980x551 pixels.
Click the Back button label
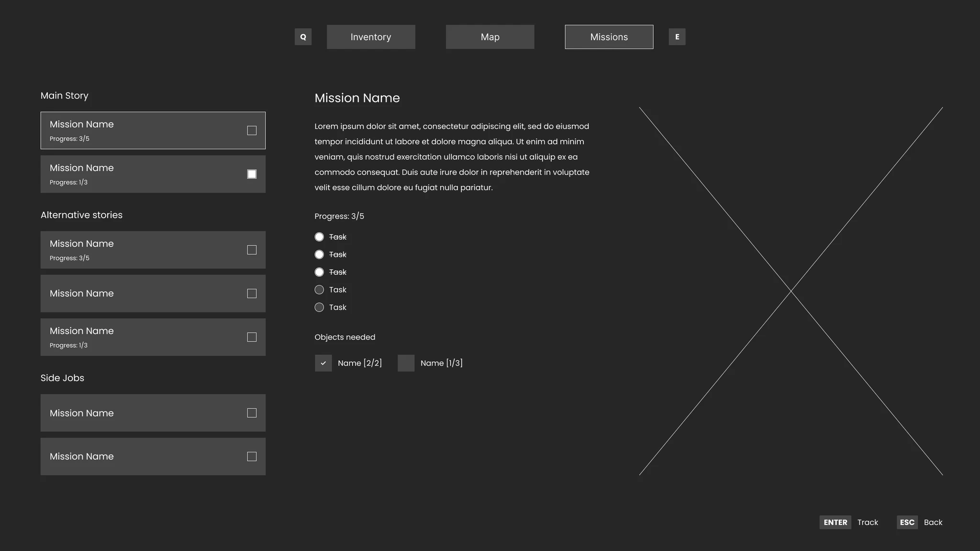point(933,522)
